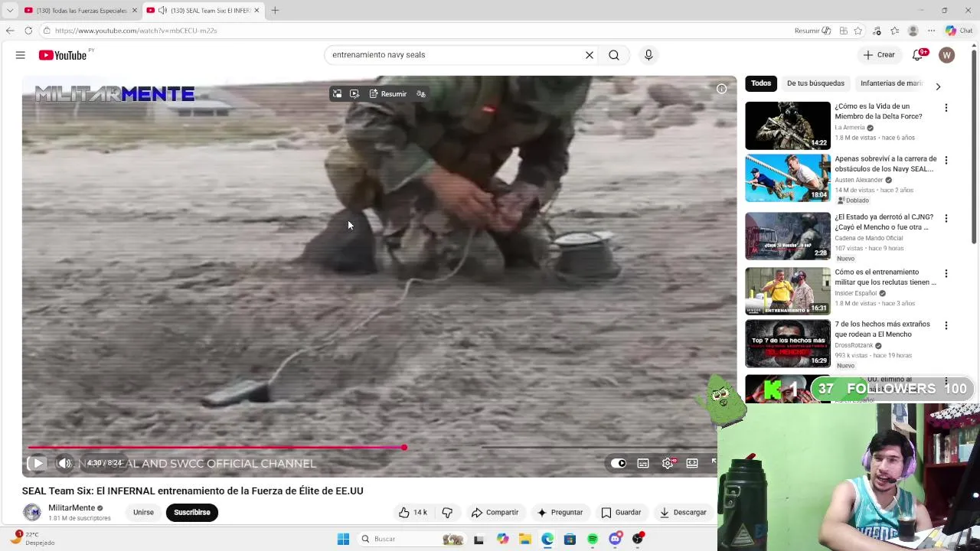This screenshot has width=980, height=551.
Task: Open the '¿El Estado ya derrotó al CJNG?' title
Action: 884,222
